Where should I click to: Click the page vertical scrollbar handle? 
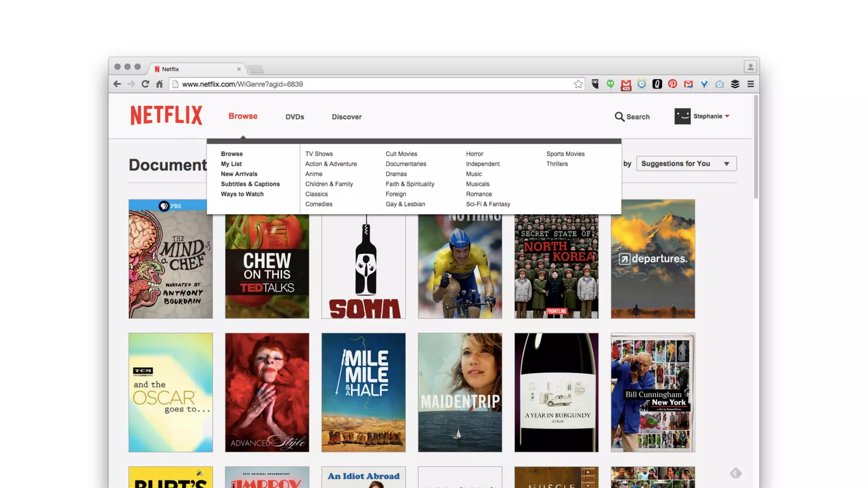pos(756,146)
